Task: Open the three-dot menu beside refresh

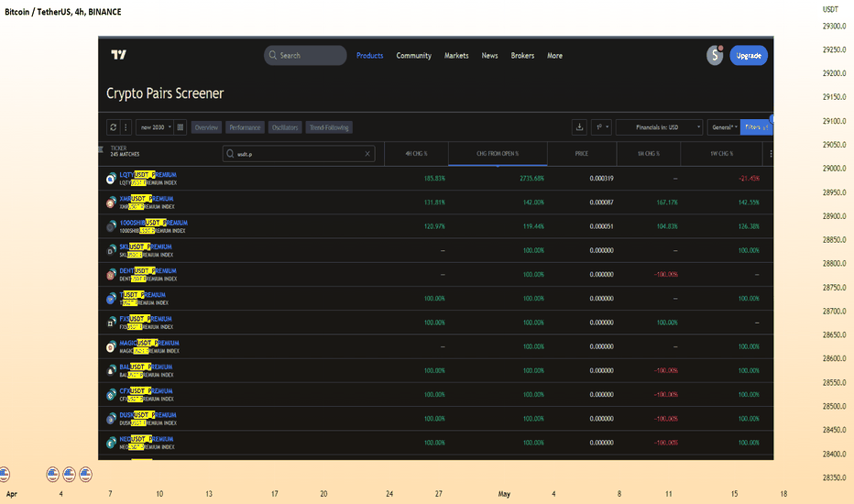Action: [126, 127]
